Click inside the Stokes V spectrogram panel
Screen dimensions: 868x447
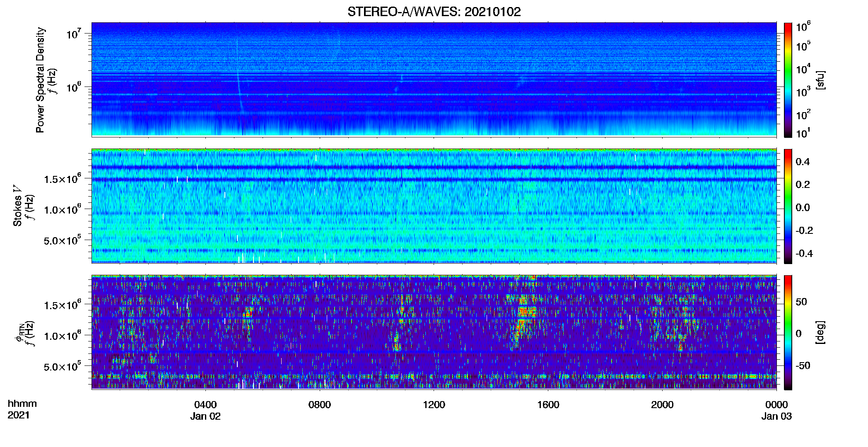[434, 206]
